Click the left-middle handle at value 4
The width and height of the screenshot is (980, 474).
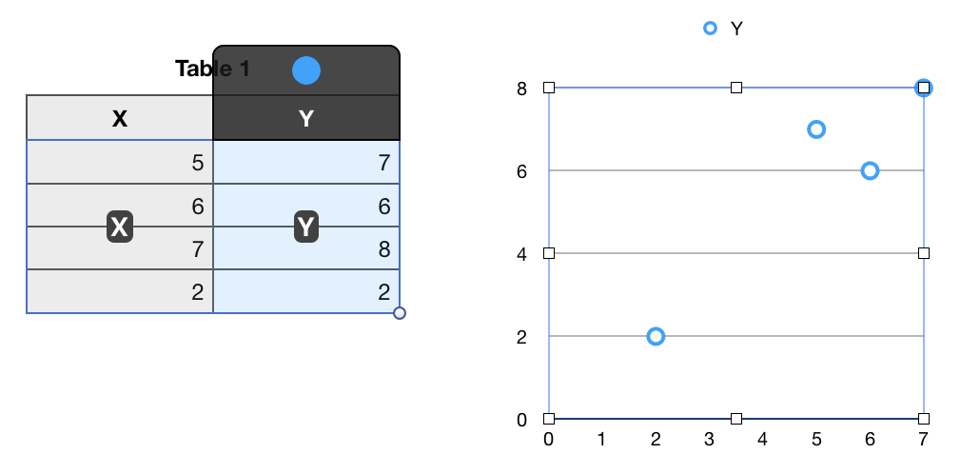click(549, 253)
